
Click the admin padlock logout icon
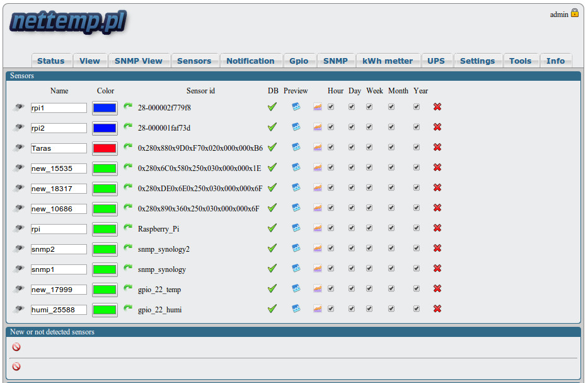[x=575, y=13]
